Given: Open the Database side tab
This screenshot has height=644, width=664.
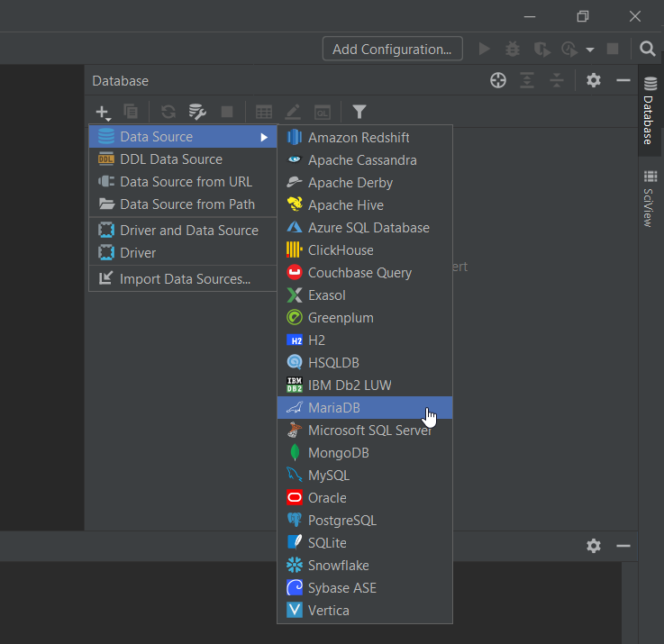Looking at the screenshot, I should tap(650, 111).
